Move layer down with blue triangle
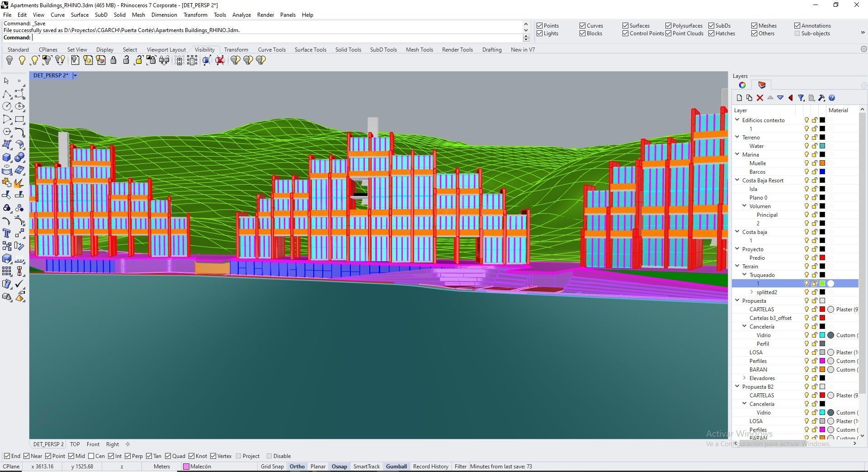 click(780, 98)
